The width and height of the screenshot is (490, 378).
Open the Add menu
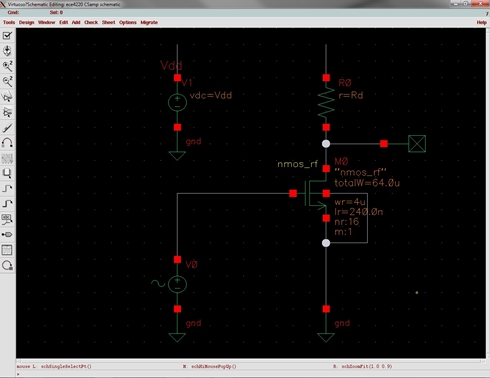pos(76,22)
